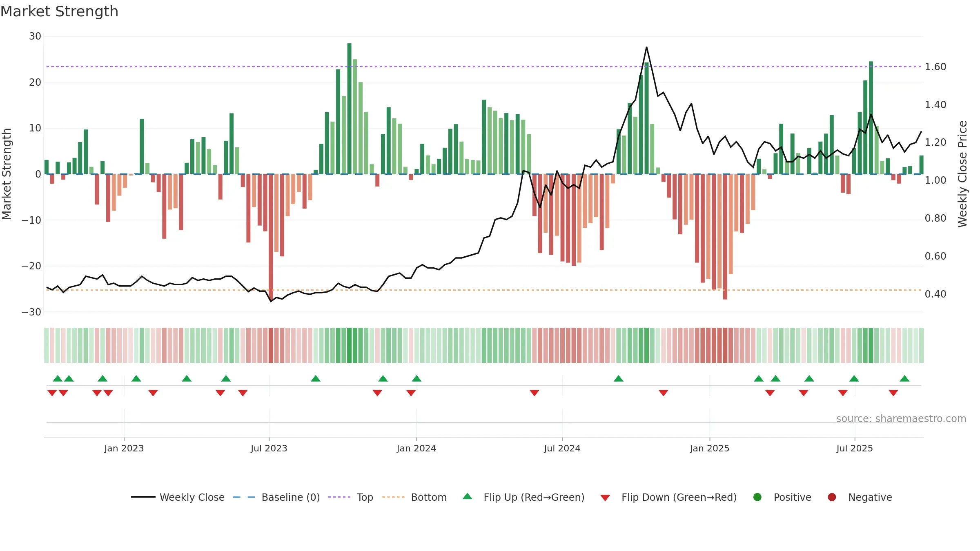Screen dimensions: 980x551
Task: Click the Weekly Close Price axis title
Action: 962,174
